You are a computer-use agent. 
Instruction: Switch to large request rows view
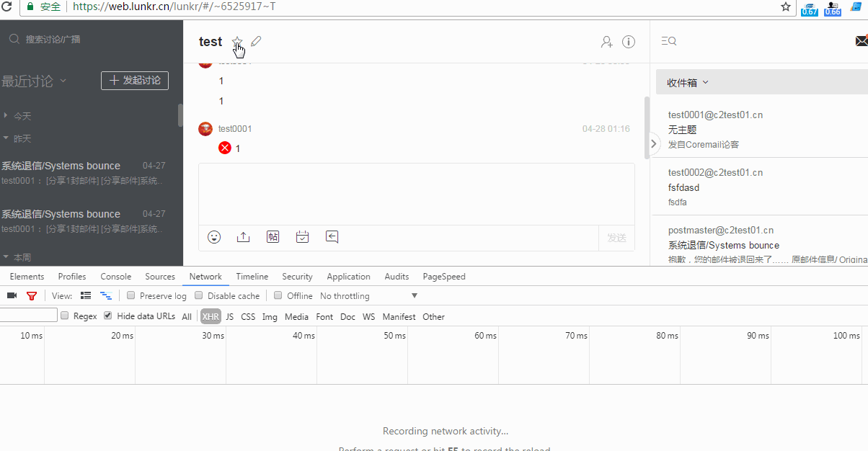[x=86, y=296]
